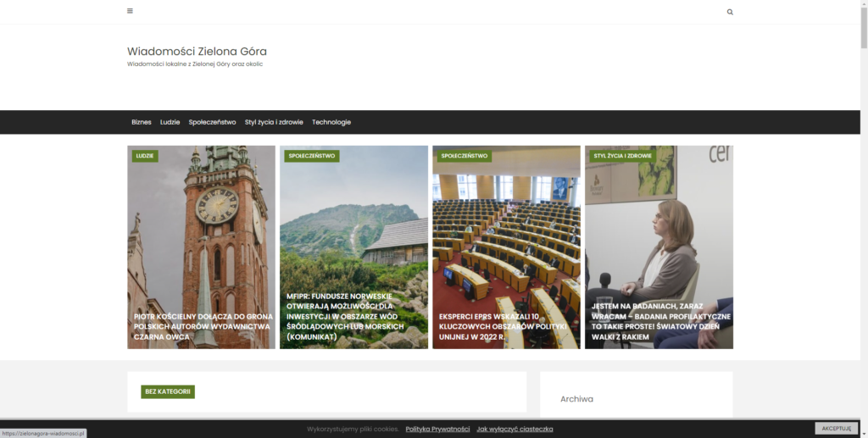This screenshot has height=438, width=868.
Task: Open Styl życia i zdrowie menu
Action: 274,122
